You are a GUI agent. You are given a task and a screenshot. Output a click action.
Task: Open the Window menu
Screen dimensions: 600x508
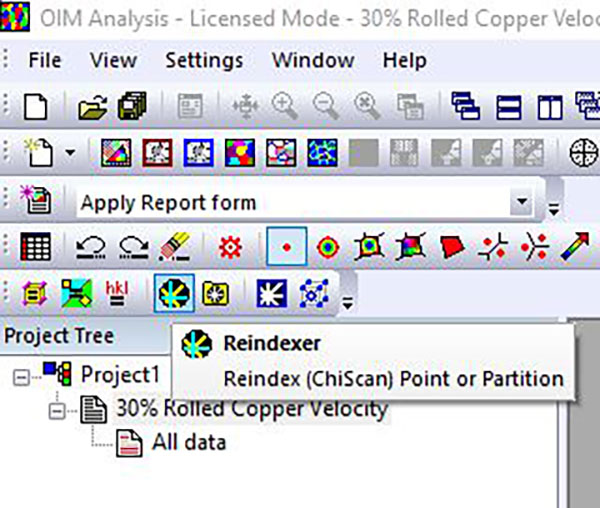[312, 60]
